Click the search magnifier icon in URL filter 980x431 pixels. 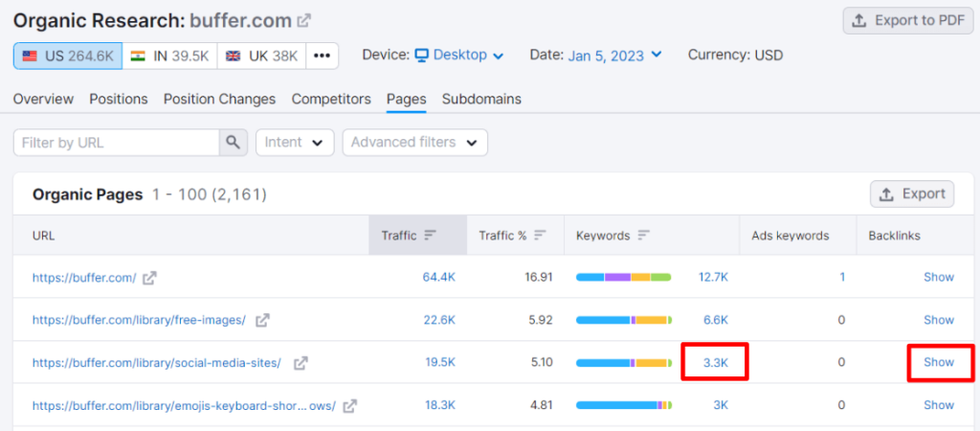234,143
